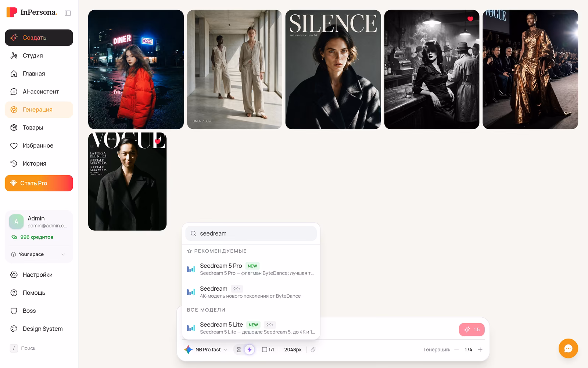Open the linen outfits thumbnail

click(x=234, y=70)
